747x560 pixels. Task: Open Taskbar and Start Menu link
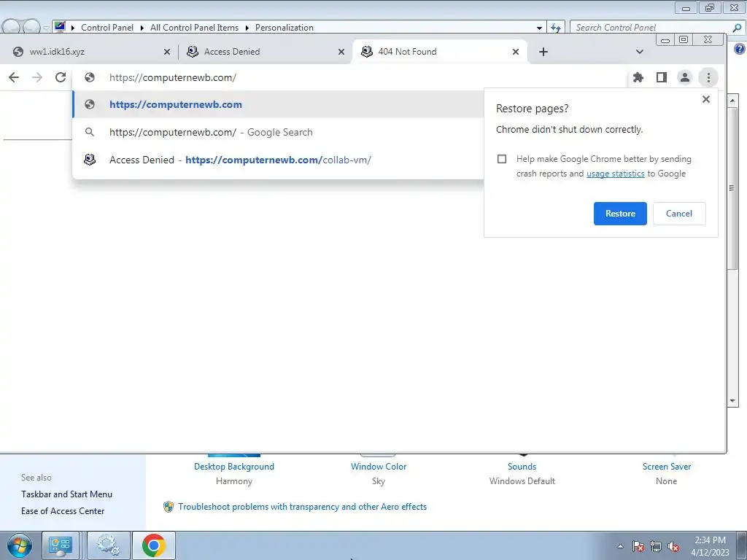pos(66,494)
